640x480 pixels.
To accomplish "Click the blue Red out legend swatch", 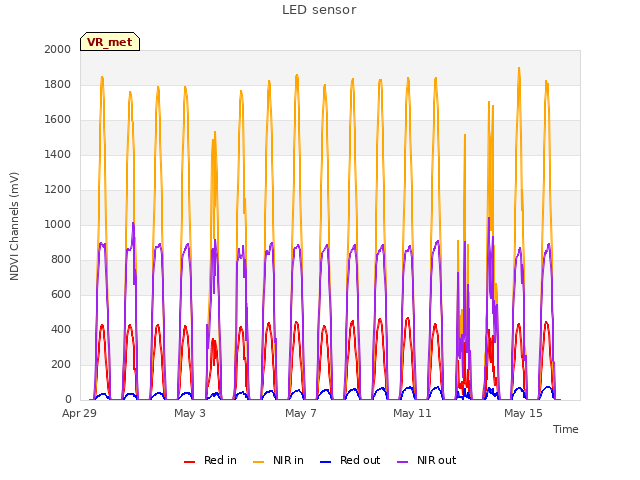I will [x=325, y=462].
